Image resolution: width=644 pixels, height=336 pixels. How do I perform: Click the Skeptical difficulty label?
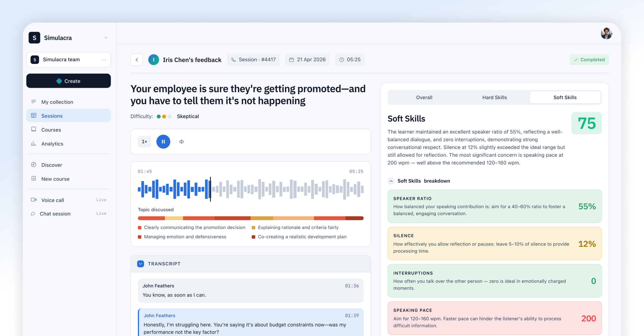click(188, 116)
